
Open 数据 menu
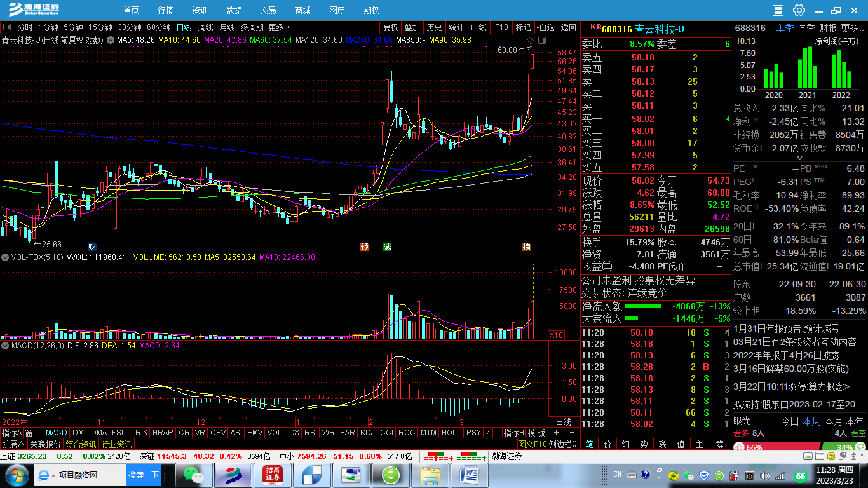coord(234,10)
